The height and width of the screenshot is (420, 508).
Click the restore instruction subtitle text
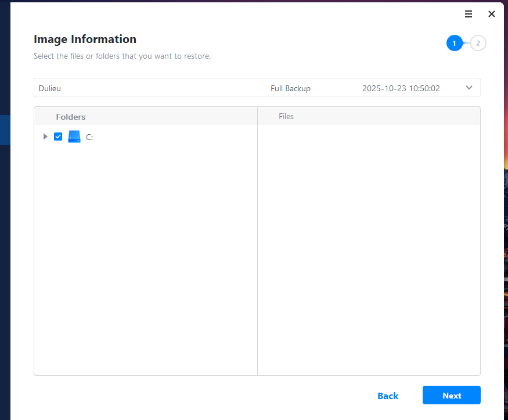[x=122, y=56]
